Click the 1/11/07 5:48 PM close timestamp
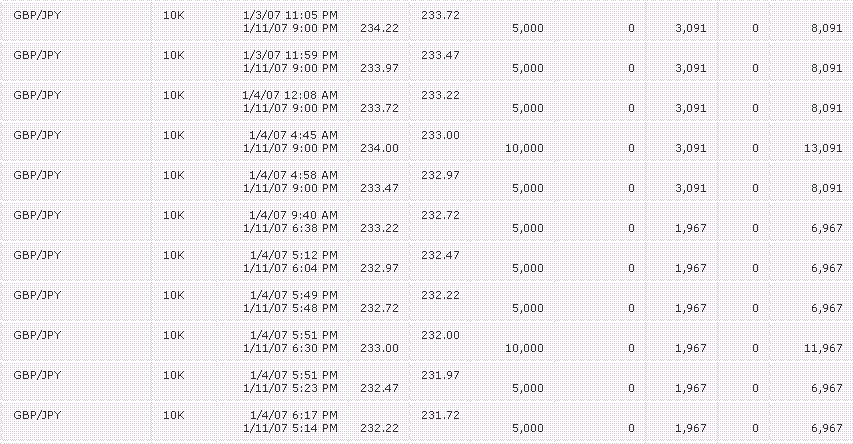 290,309
